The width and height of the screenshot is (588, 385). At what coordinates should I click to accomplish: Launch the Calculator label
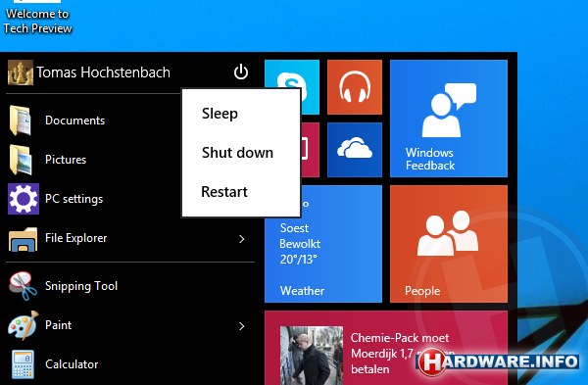coord(72,364)
